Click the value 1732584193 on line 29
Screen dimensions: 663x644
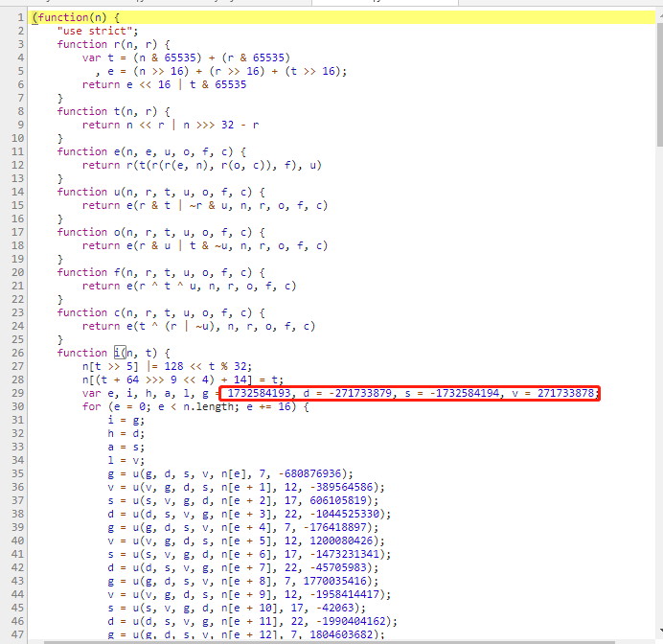point(259,393)
